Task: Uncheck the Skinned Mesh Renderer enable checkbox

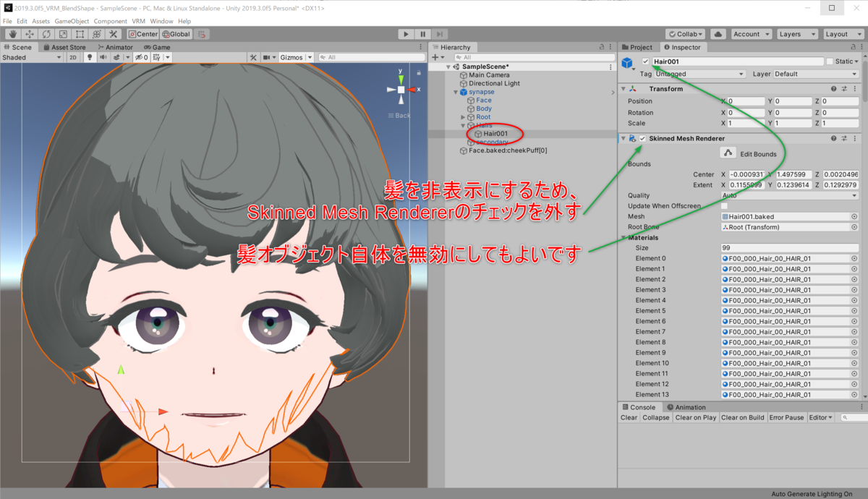Action: 642,138
